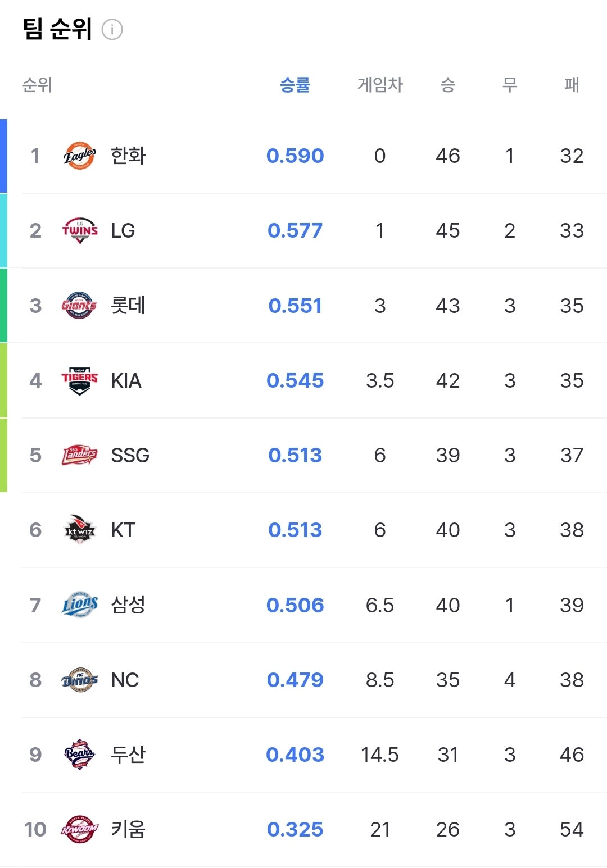Sort standings by 승률 column header
The height and width of the screenshot is (868, 607).
[295, 85]
